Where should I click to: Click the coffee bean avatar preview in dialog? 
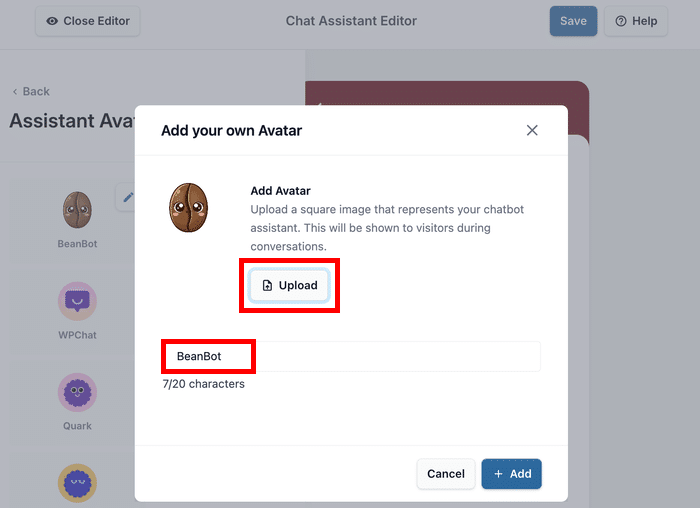(188, 206)
